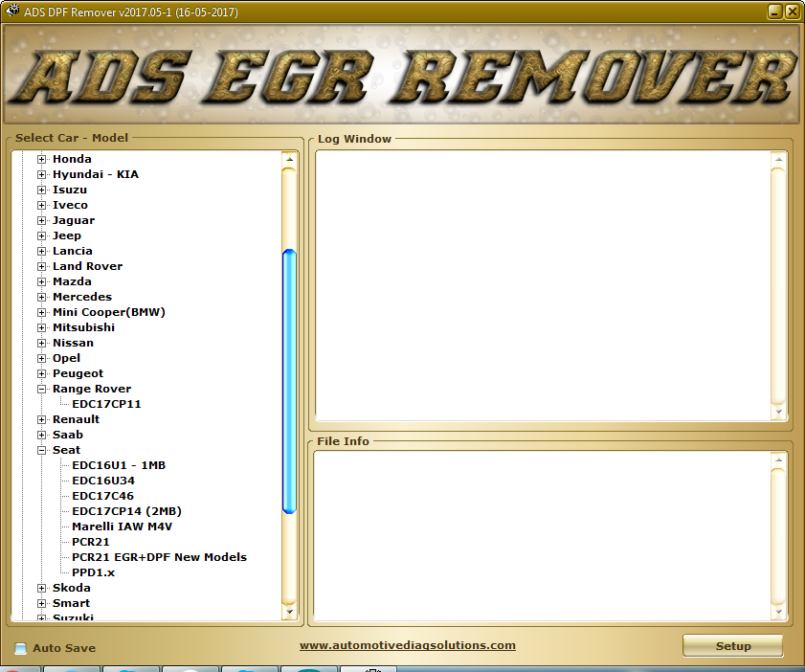805x672 pixels.
Task: Click the car list scrollbar thumb
Action: [290, 381]
